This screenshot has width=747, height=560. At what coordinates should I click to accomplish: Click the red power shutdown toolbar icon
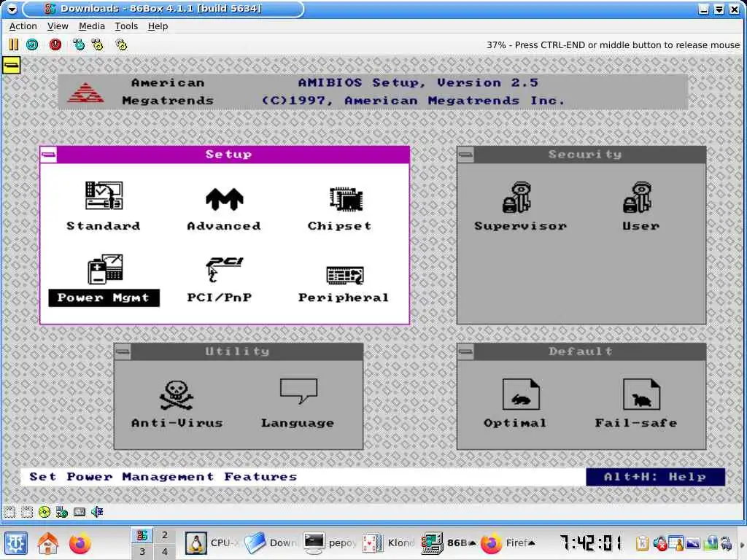[55, 44]
